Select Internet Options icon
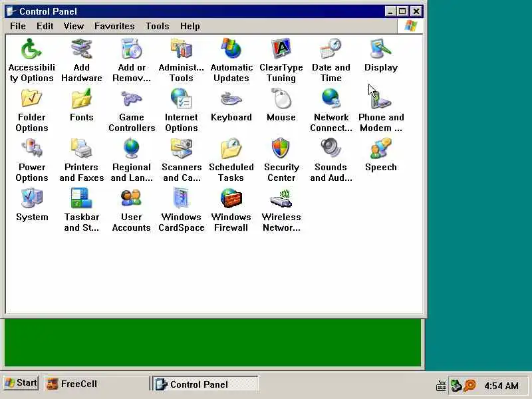This screenshot has height=399, width=532. tap(181, 98)
